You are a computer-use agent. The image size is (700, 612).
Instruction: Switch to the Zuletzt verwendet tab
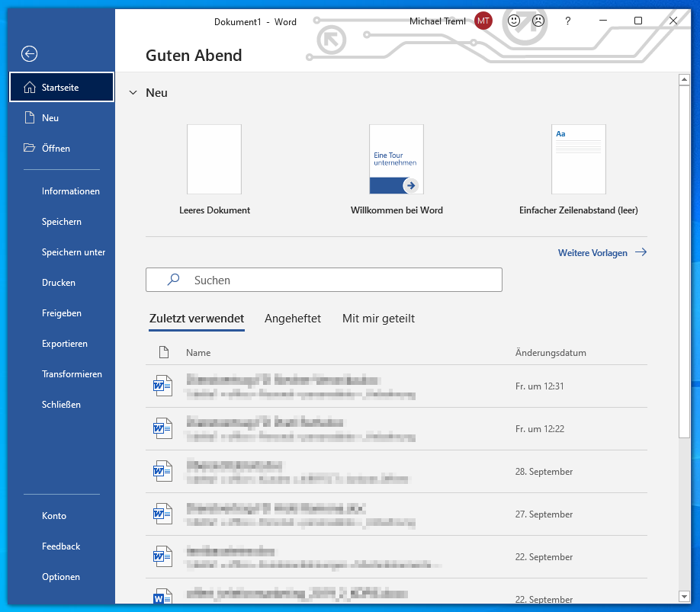[x=197, y=319]
